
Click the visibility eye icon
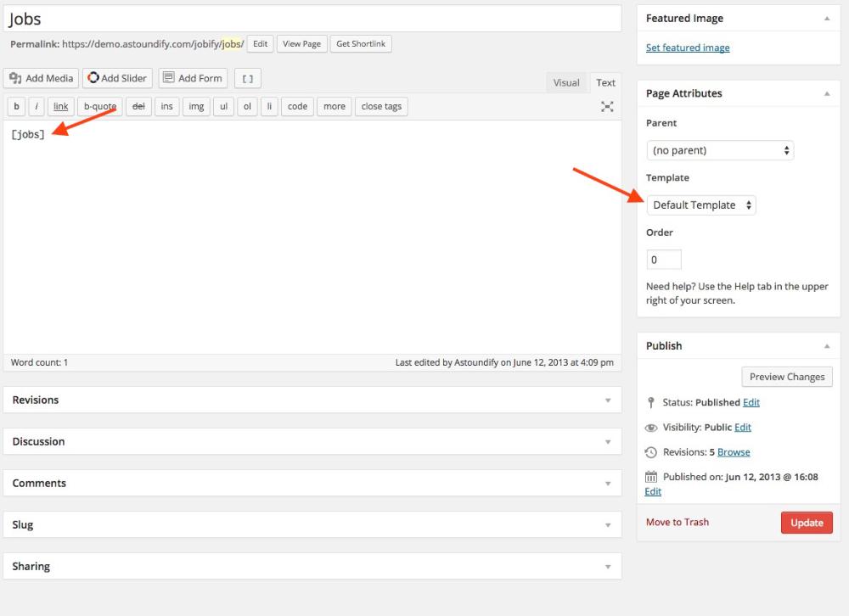651,428
